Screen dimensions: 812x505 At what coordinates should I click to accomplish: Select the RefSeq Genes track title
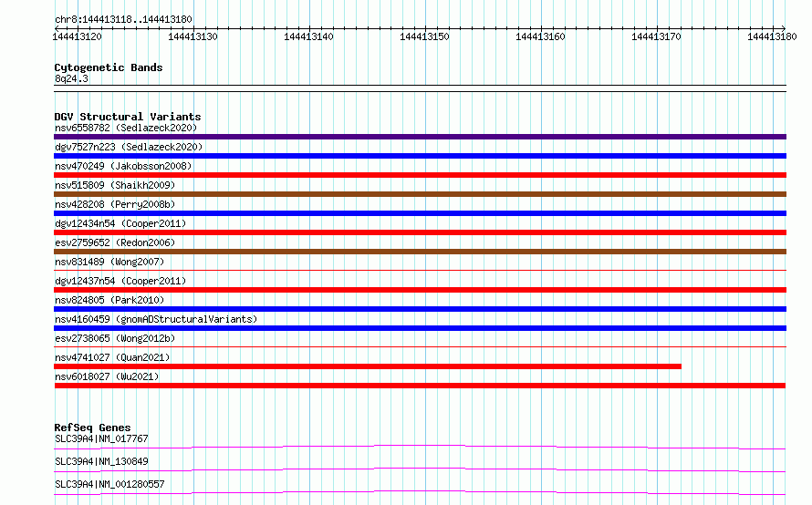(92, 428)
